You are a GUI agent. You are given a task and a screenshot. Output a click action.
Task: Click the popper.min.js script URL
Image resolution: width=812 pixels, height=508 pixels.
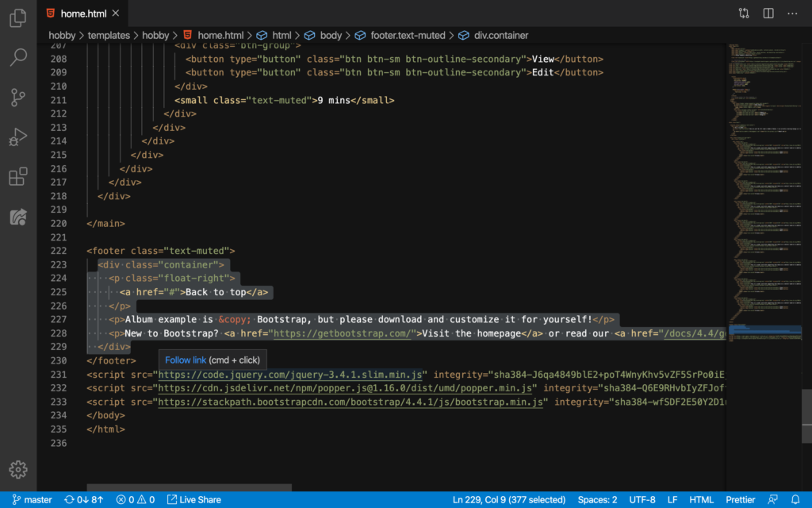tap(345, 388)
